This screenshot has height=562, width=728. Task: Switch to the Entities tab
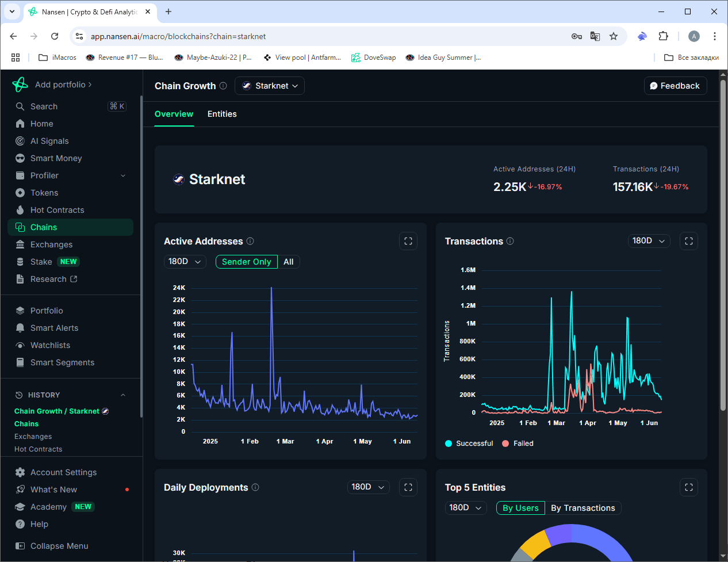click(x=222, y=114)
